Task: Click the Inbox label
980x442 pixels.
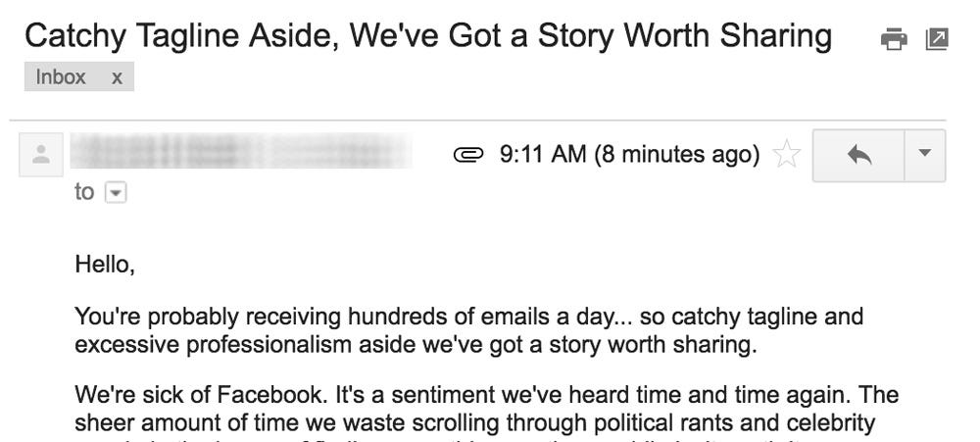Action: pos(61,76)
